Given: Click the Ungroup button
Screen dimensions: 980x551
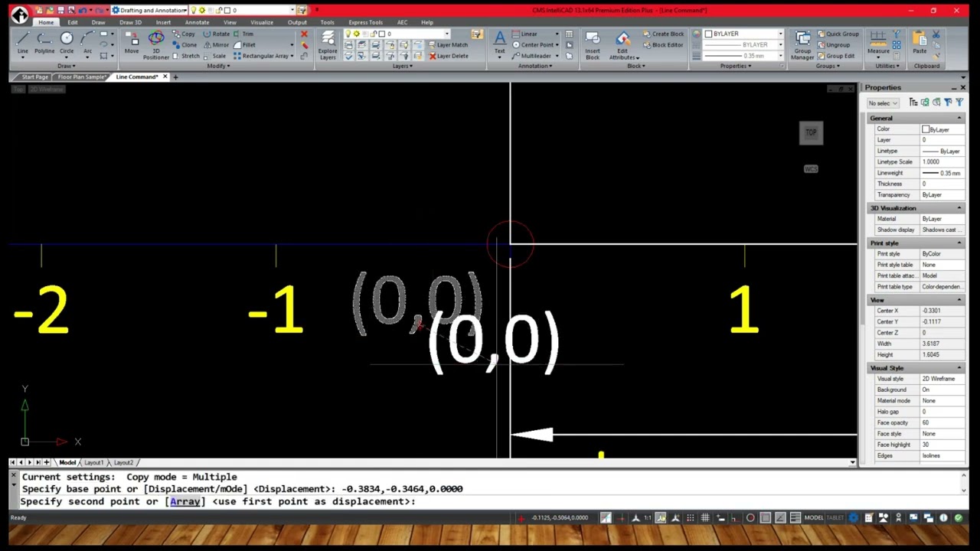Looking at the screenshot, I should (833, 45).
